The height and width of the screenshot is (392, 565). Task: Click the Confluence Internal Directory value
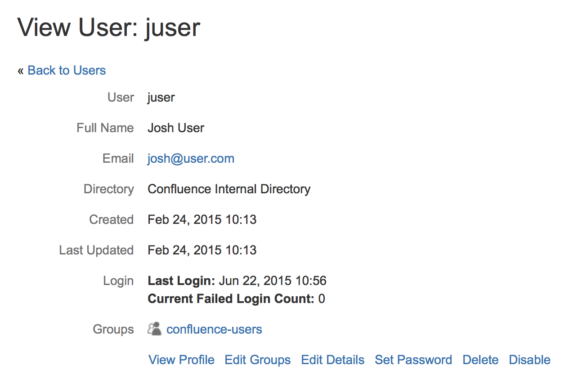229,189
